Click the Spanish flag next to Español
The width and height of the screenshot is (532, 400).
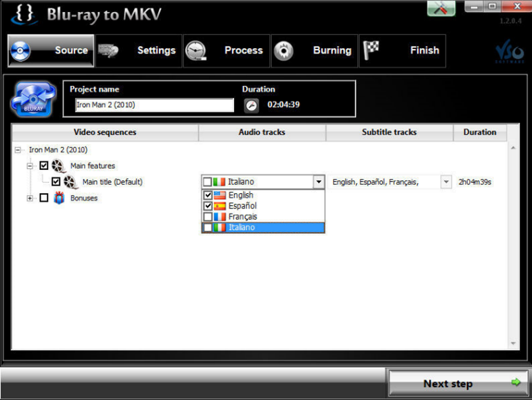(220, 206)
